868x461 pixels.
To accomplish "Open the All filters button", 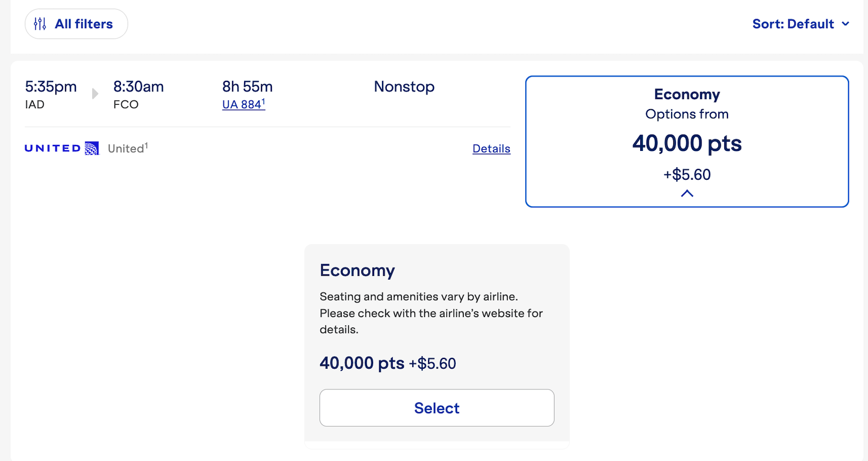I will (x=76, y=24).
